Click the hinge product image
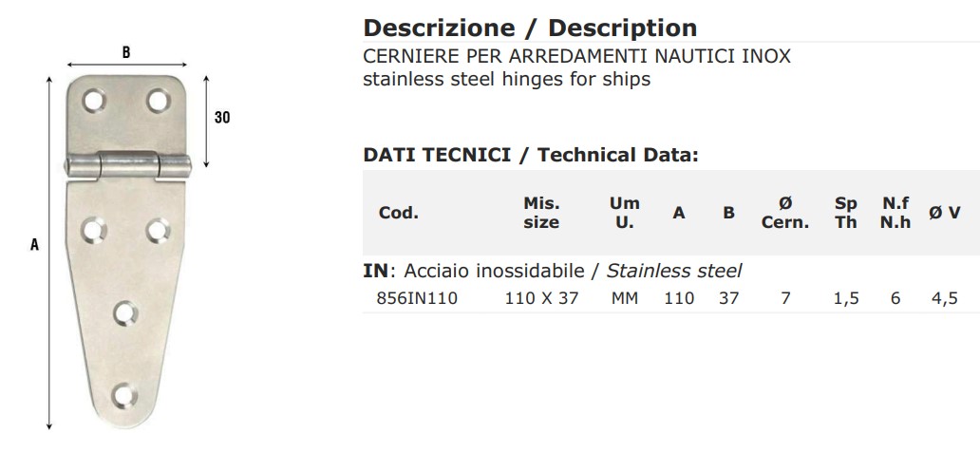The image size is (980, 453). pos(128,251)
